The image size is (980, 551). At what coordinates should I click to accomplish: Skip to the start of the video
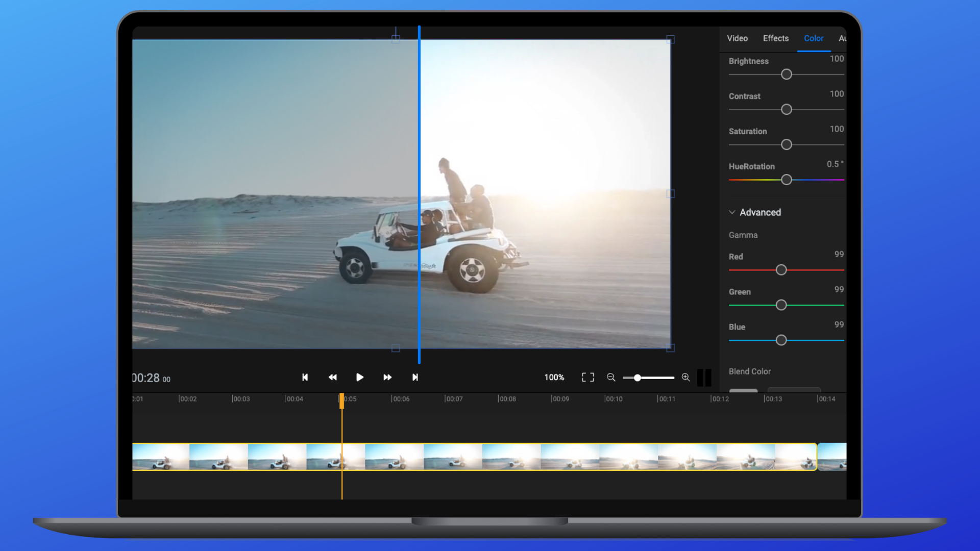(305, 378)
